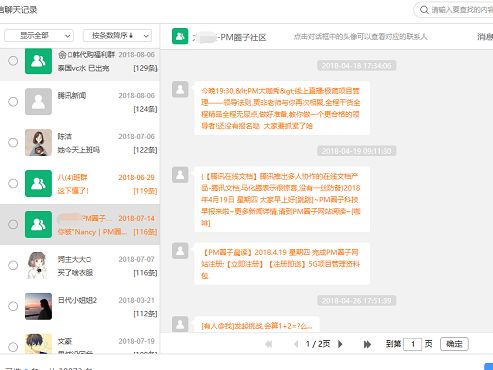
Task: Click the PM圈子晨读 message bubble
Action: tap(282, 264)
